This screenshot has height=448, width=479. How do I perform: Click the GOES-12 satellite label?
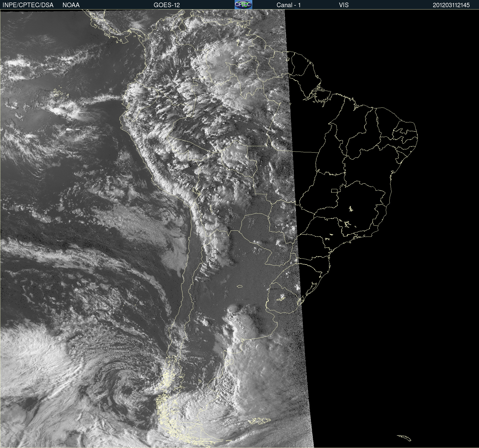click(x=167, y=5)
